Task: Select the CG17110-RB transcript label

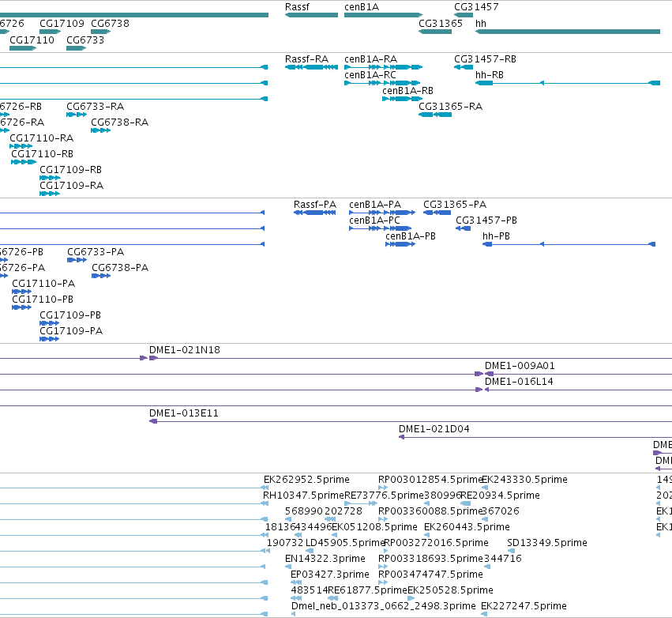Action: (x=42, y=153)
